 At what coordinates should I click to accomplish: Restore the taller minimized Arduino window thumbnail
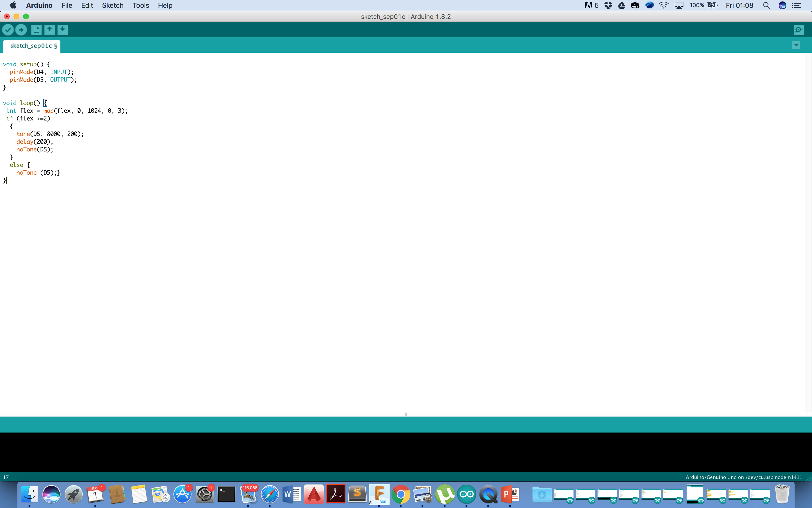[695, 494]
